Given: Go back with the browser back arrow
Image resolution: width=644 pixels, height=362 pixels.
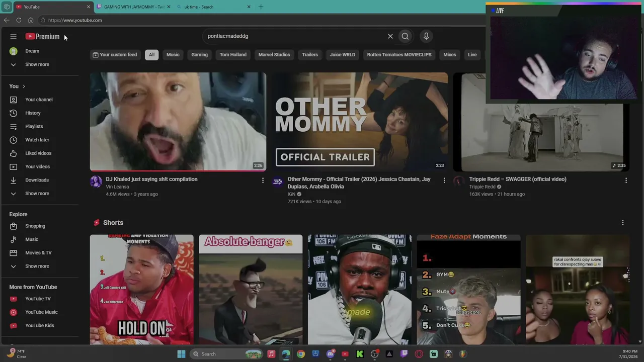Looking at the screenshot, I should 7,20.
